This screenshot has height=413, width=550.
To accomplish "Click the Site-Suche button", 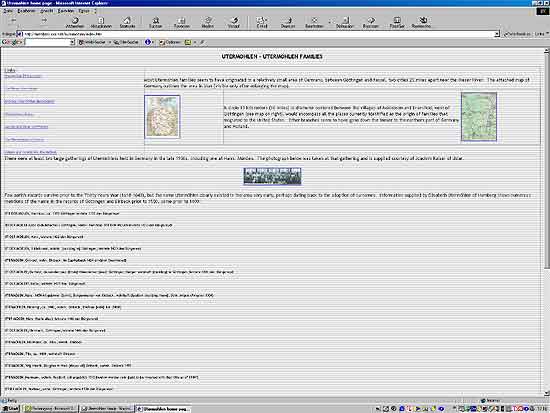I will click(x=126, y=42).
